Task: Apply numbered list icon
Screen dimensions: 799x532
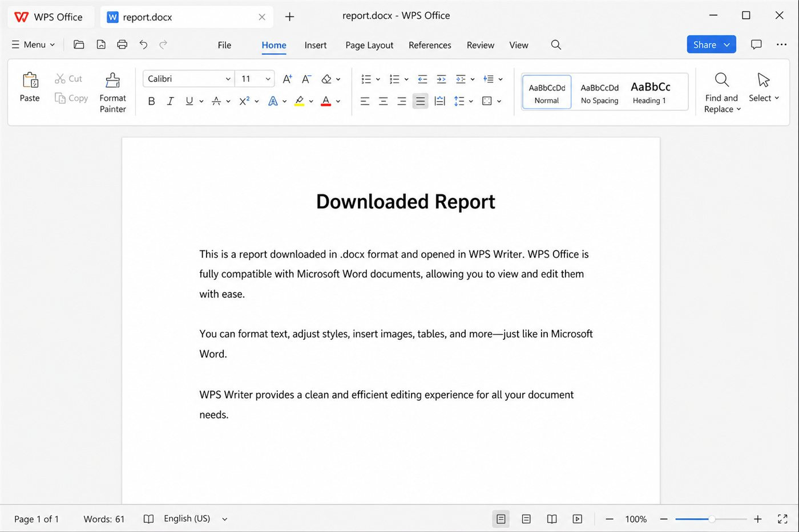Action: (x=394, y=79)
